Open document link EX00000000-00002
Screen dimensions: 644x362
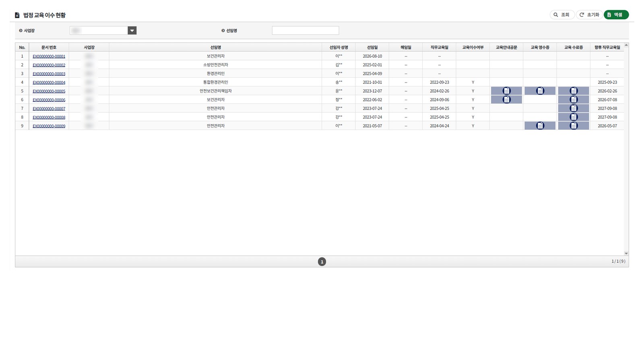tap(49, 65)
